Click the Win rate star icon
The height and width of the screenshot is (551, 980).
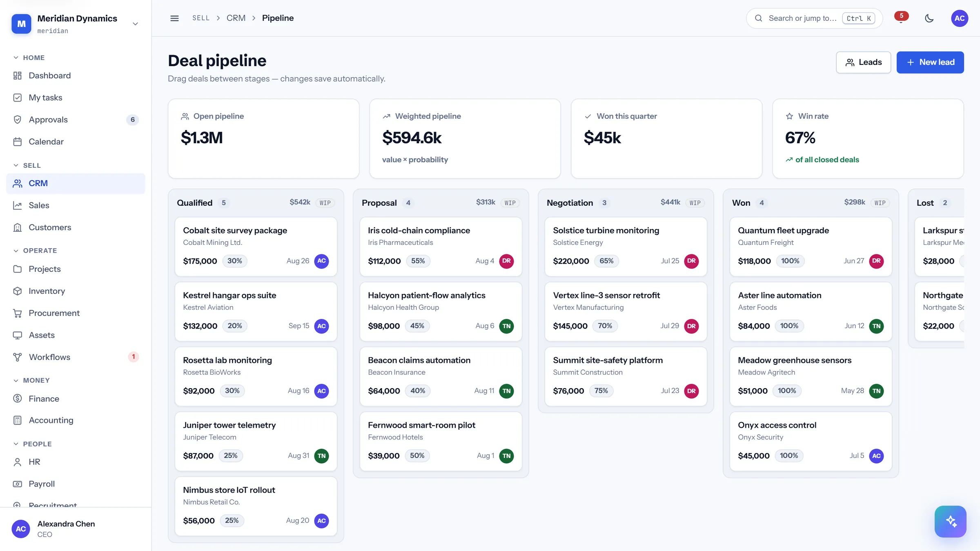pos(789,116)
